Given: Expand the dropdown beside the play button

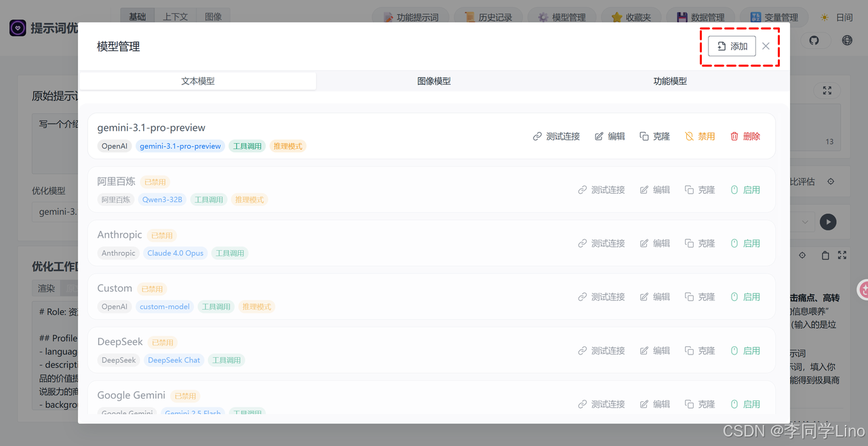Looking at the screenshot, I should [805, 222].
